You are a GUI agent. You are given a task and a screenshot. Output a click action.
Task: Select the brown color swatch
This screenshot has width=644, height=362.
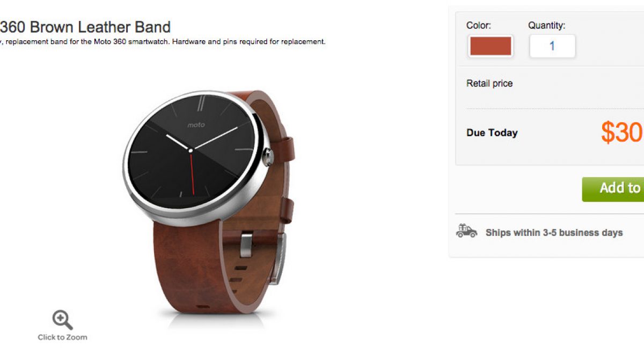[x=491, y=46]
